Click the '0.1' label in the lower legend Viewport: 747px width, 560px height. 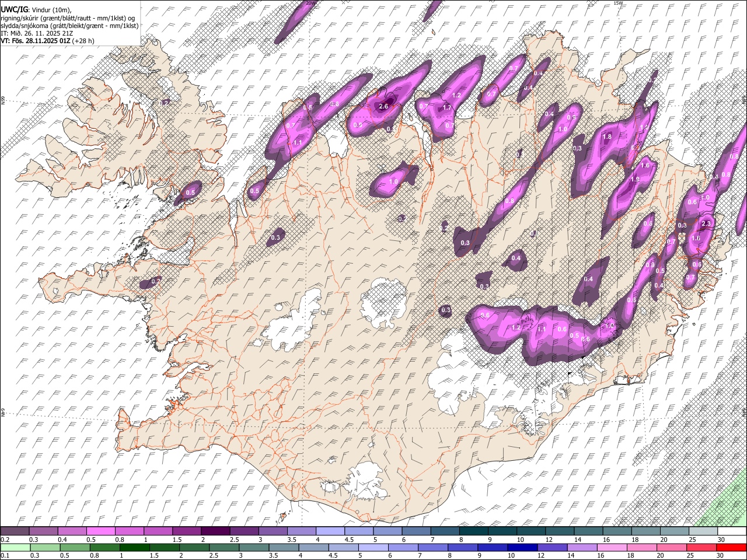tap(6, 555)
